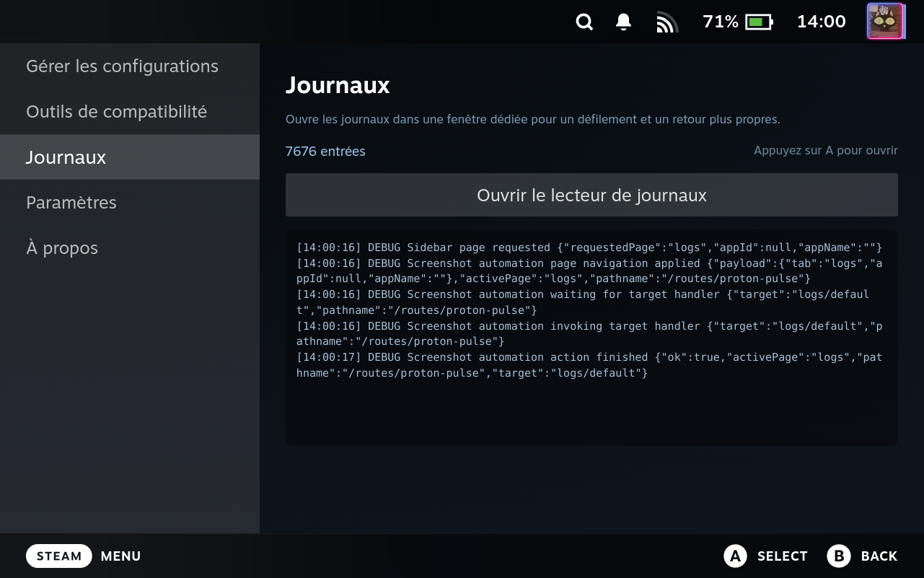Image resolution: width=924 pixels, height=578 pixels.
Task: Click the Appuyez sur A pour ouvrir hint
Action: coord(826,151)
